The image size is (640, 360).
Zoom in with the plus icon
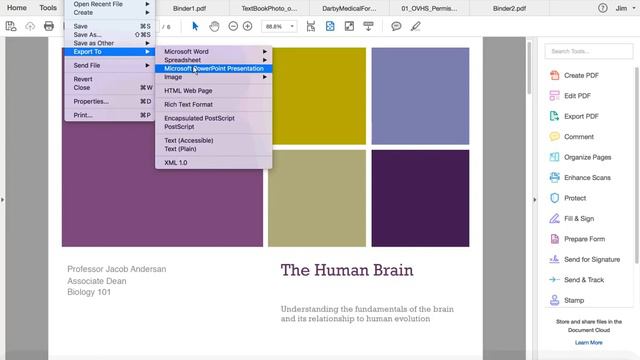coord(247,27)
